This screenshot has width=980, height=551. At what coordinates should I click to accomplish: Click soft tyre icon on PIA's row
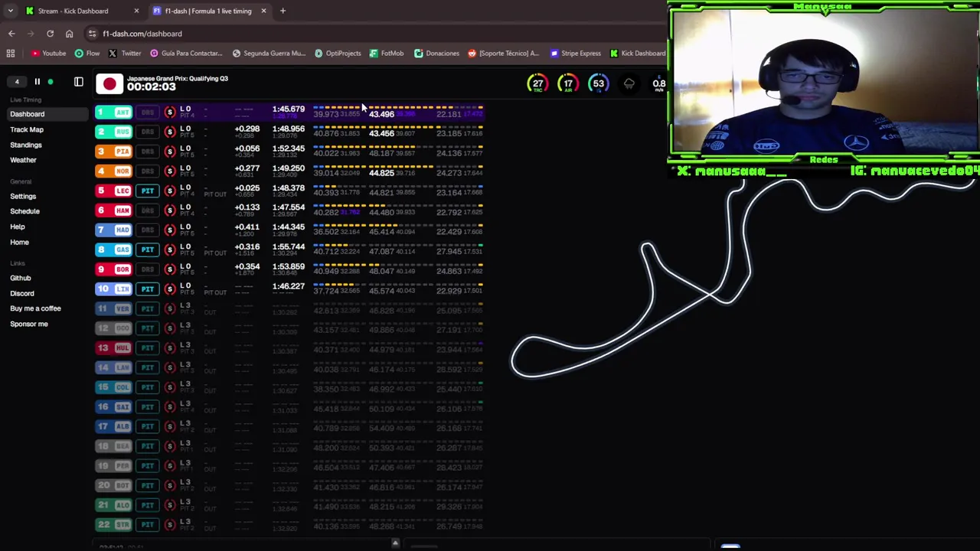tap(170, 152)
